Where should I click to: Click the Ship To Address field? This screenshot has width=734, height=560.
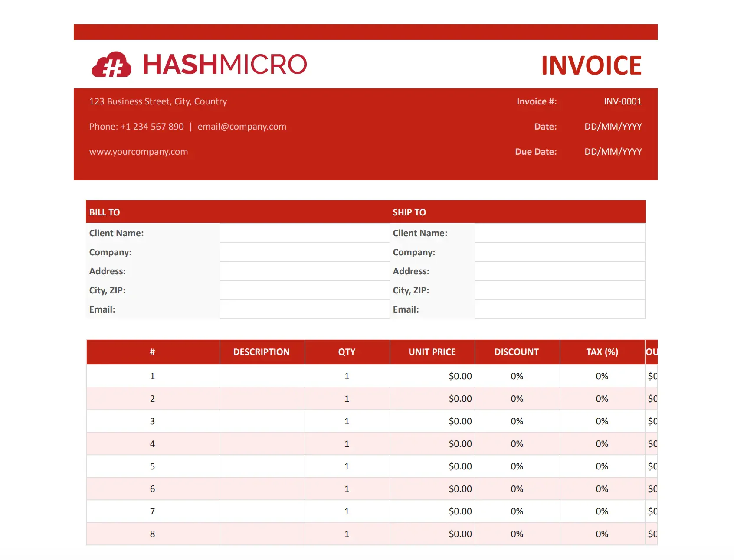pos(560,271)
